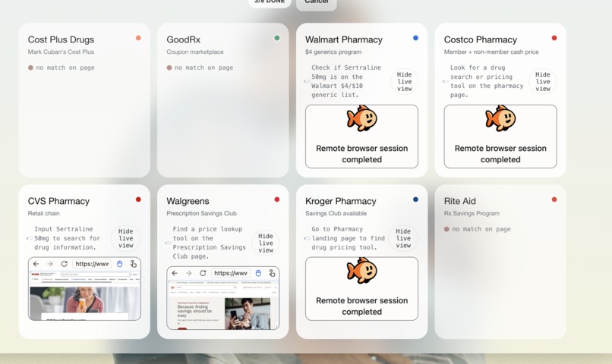This screenshot has height=364, width=612.
Task: Click the URL field in CVS live view
Action: click(x=92, y=264)
